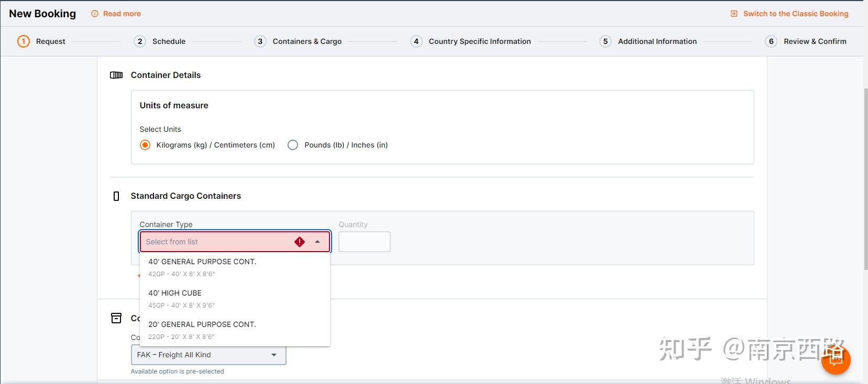Go to the Additional Information step label

[657, 41]
